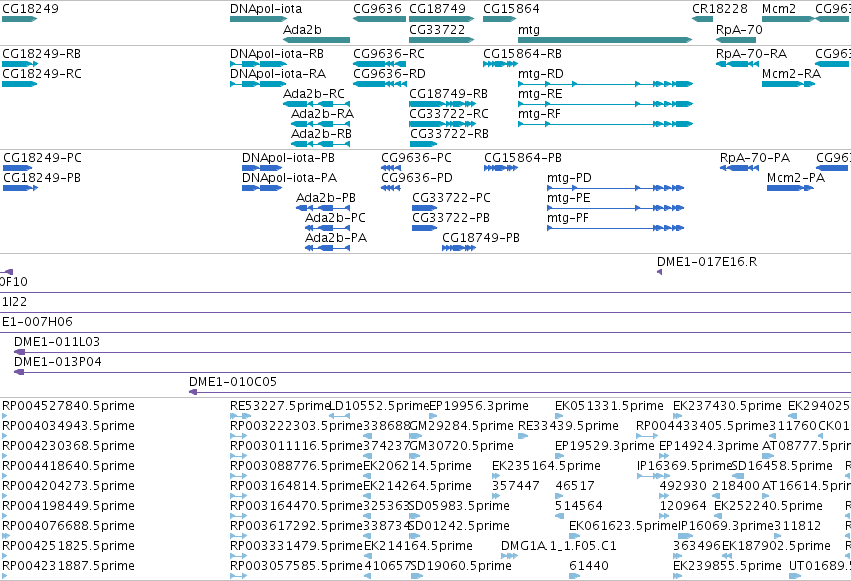Click protein DNApol-iota-PB

point(288,158)
